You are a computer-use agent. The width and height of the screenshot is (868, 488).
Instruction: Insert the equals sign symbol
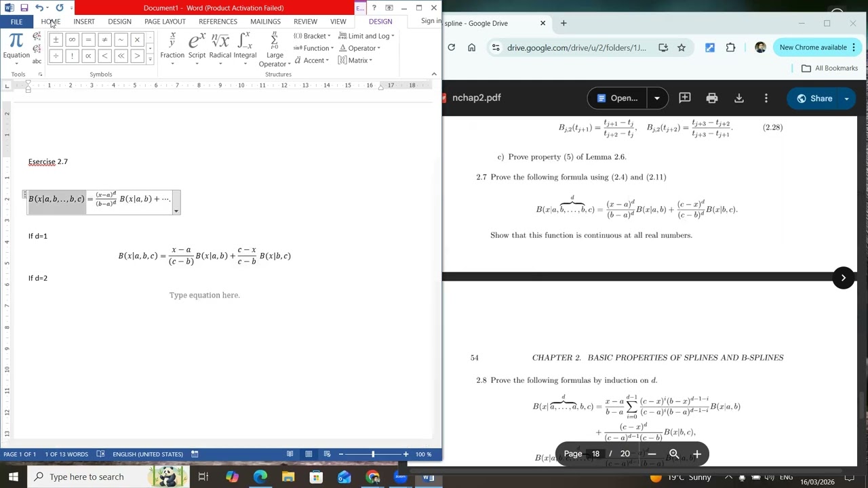click(x=88, y=40)
